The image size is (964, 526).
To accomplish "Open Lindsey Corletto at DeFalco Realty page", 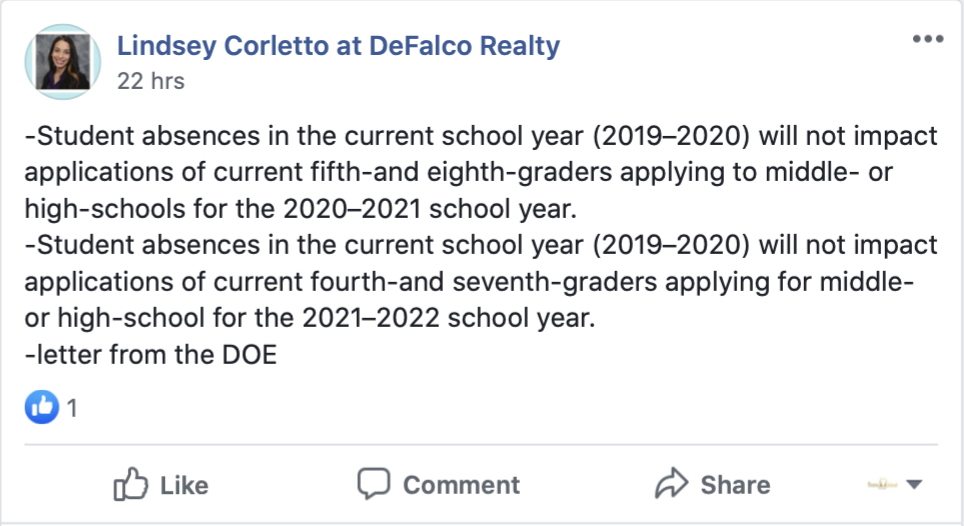I will [338, 46].
